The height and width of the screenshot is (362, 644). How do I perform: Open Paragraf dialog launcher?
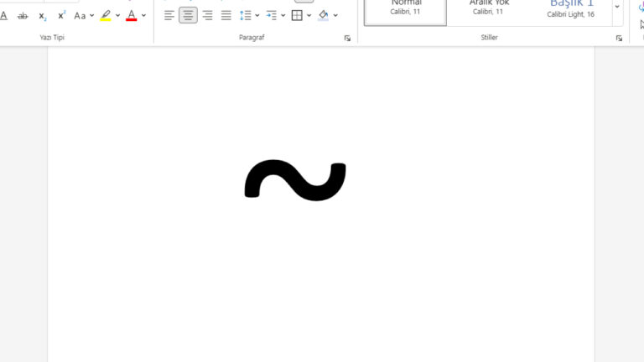[x=347, y=38]
